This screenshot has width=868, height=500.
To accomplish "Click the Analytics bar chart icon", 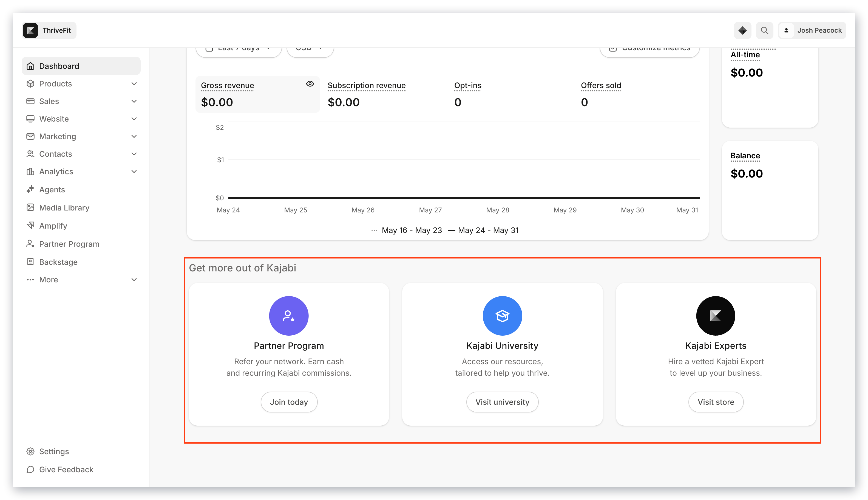I will click(x=30, y=171).
